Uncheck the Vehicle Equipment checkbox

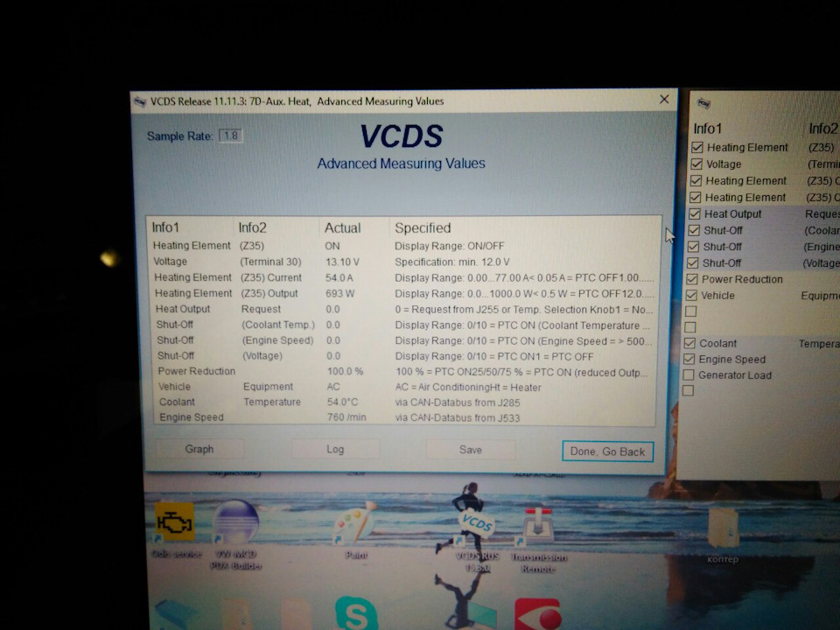[x=691, y=295]
